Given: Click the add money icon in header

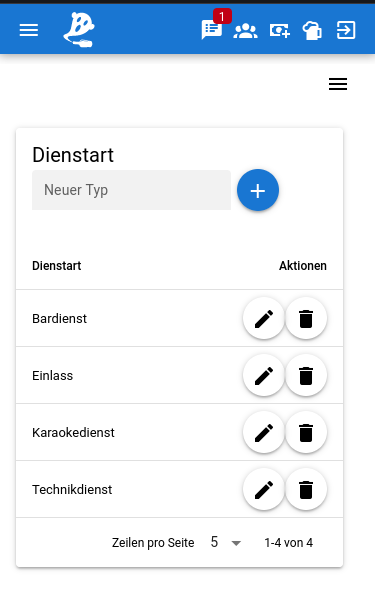Looking at the screenshot, I should click(280, 31).
